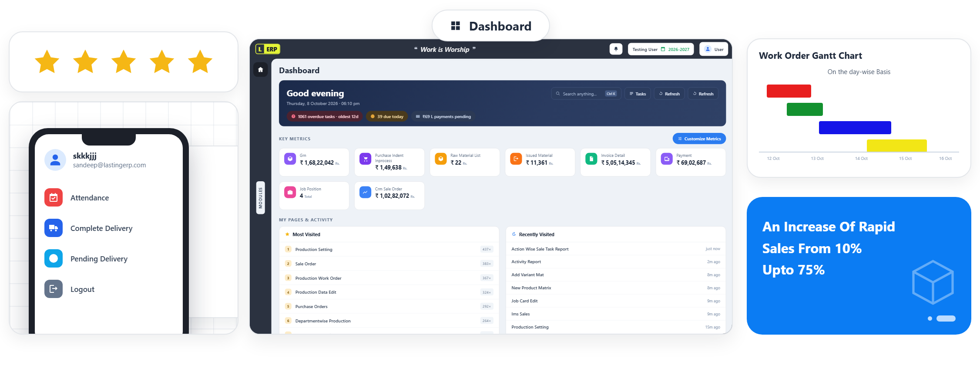Open Production Setting in Most Visited

(389, 250)
